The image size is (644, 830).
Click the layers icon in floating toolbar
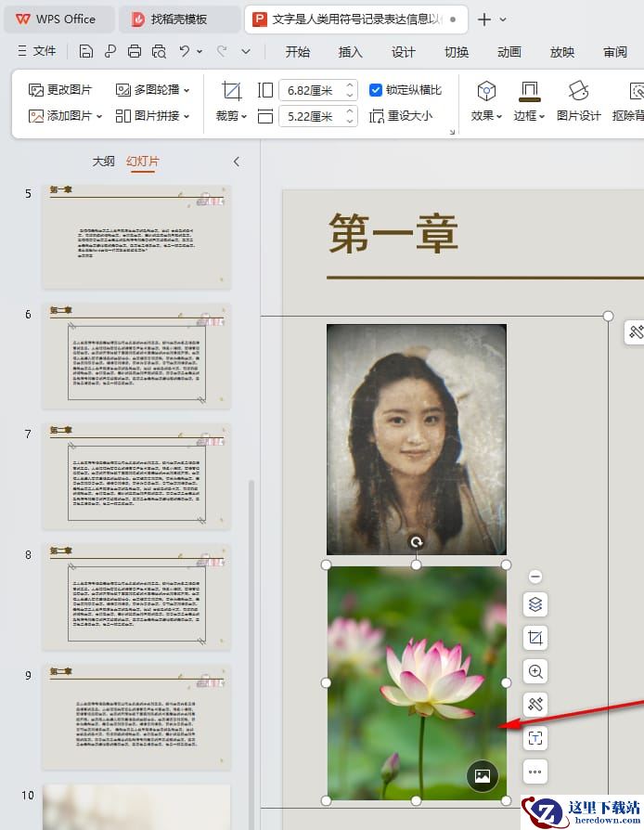pos(535,604)
